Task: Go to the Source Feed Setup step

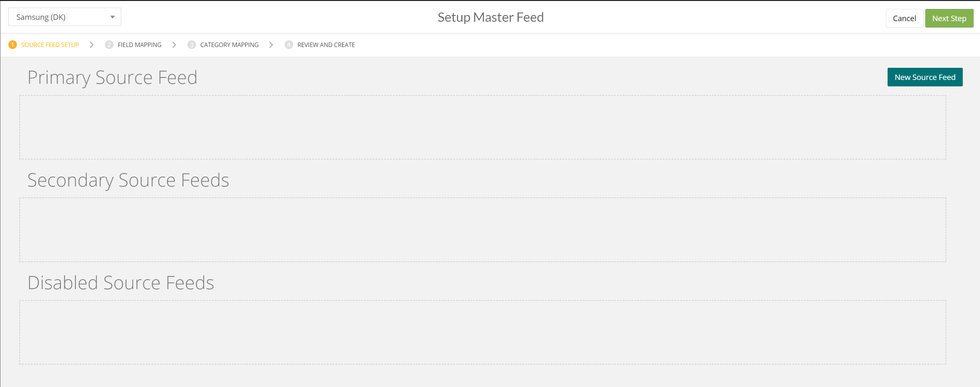Action: coord(50,45)
